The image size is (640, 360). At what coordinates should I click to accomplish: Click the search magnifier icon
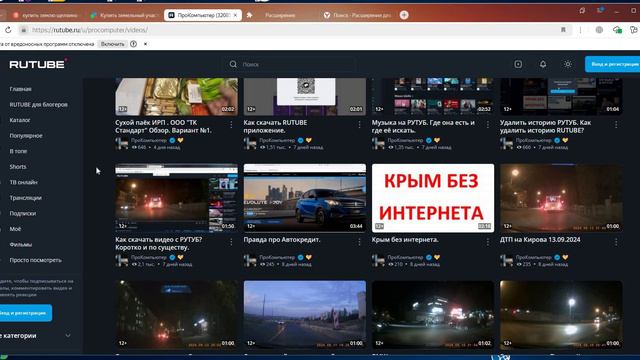tap(233, 64)
